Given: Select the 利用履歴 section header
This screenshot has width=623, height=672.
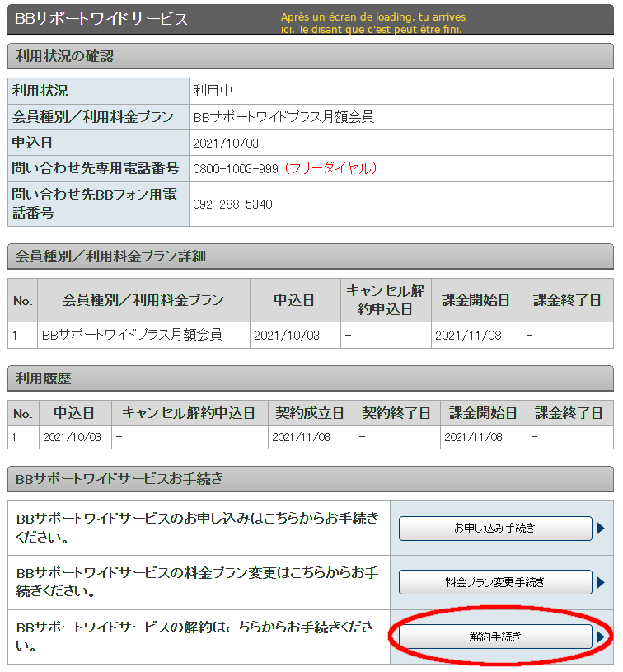Looking at the screenshot, I should pos(43,378).
